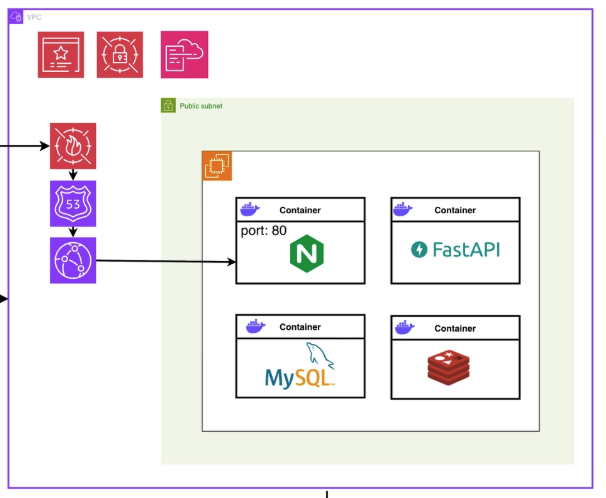Select the 'VPC' label text
This screenshot has height=498, width=606.
(x=34, y=17)
